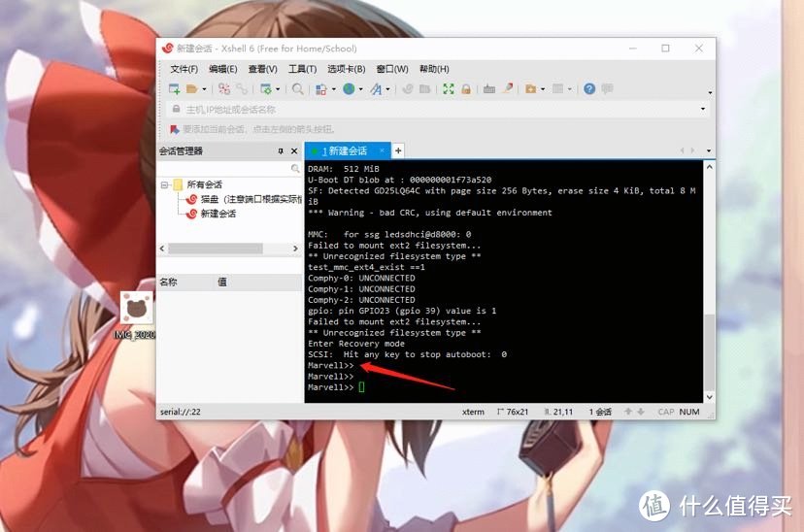Click the terminal vertical scrollbar thumb
The image size is (804, 532).
(709, 352)
